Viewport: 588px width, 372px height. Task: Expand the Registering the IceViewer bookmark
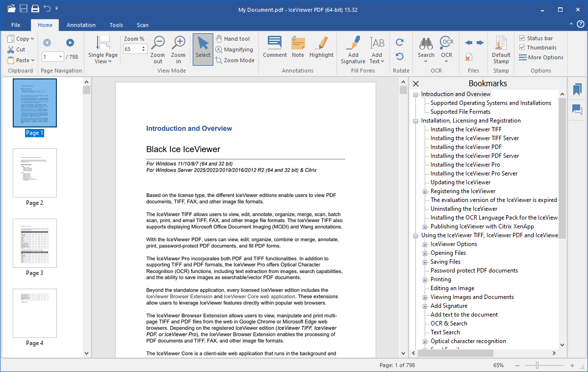point(425,192)
